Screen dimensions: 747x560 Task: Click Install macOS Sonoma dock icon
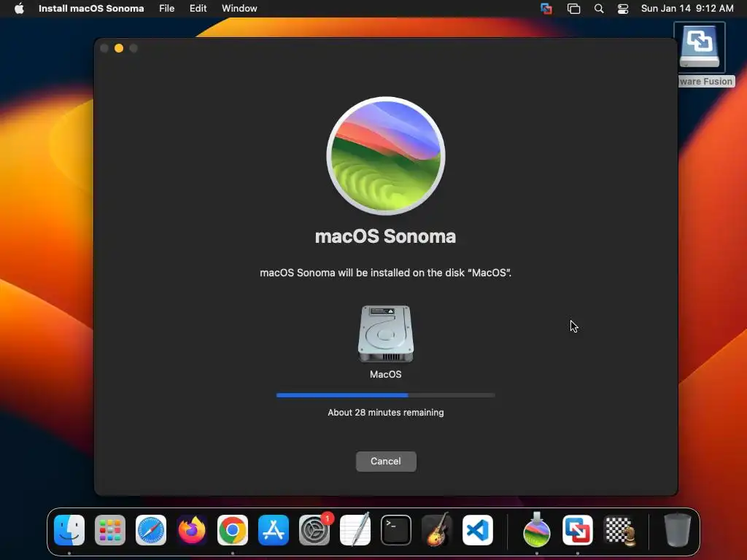pos(537,530)
